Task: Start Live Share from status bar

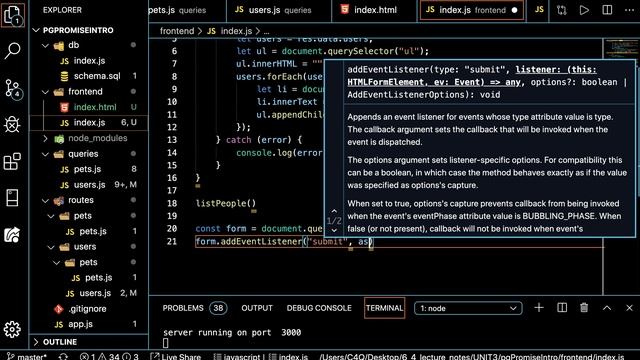Action: (176, 356)
